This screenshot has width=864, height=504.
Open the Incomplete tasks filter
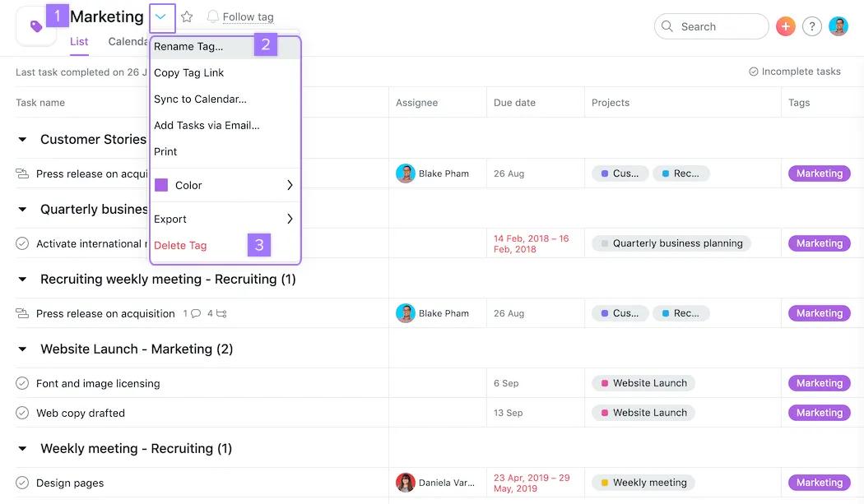[x=794, y=72]
